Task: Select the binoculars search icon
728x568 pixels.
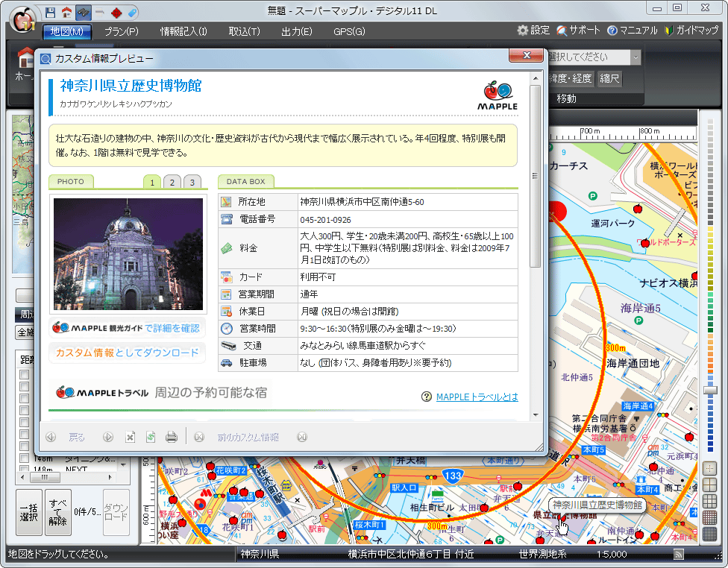Action: click(84, 13)
